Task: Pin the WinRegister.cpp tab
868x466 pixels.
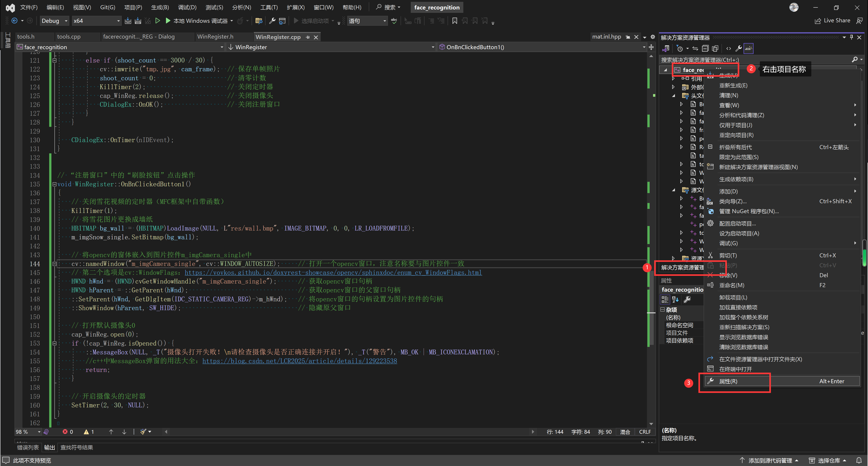Action: click(308, 37)
